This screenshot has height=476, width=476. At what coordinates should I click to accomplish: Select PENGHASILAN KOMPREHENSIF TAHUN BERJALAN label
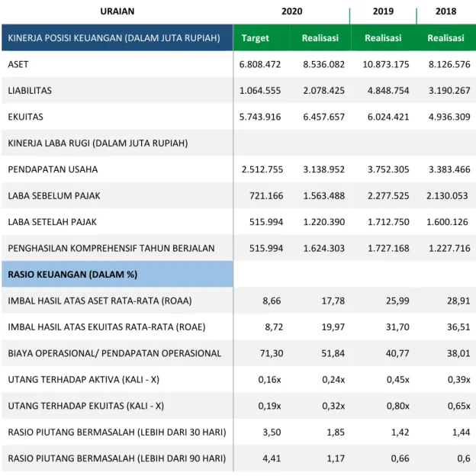[111, 249]
